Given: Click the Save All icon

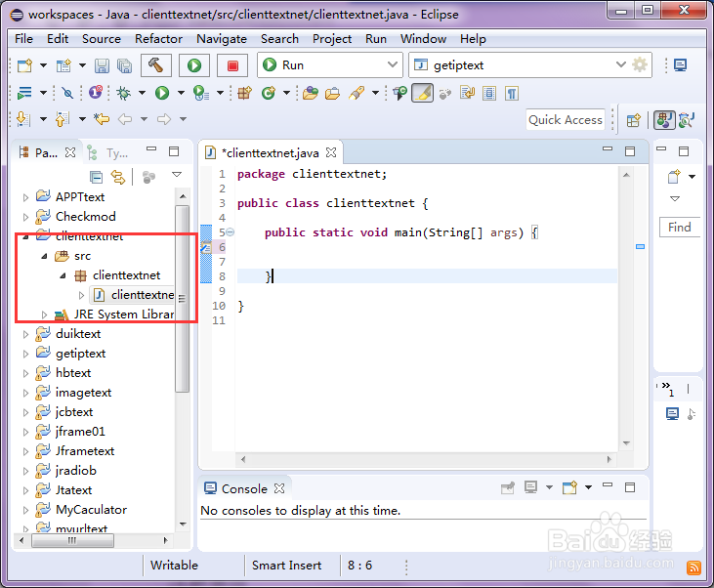Looking at the screenshot, I should click(124, 65).
